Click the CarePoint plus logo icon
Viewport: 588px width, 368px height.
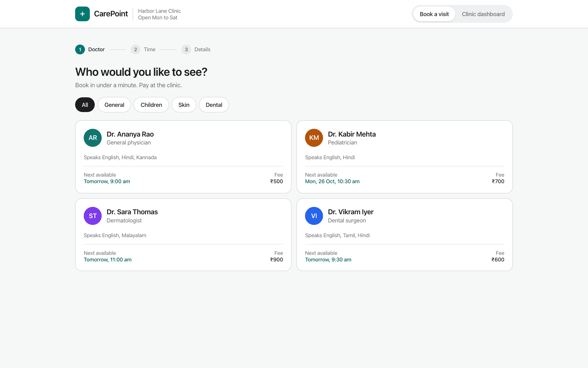82,14
